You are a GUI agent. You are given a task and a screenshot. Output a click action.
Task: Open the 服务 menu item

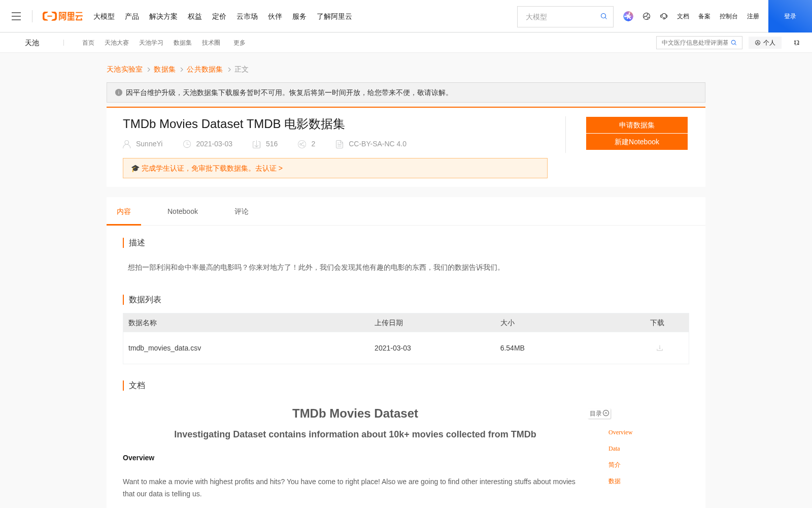299,16
